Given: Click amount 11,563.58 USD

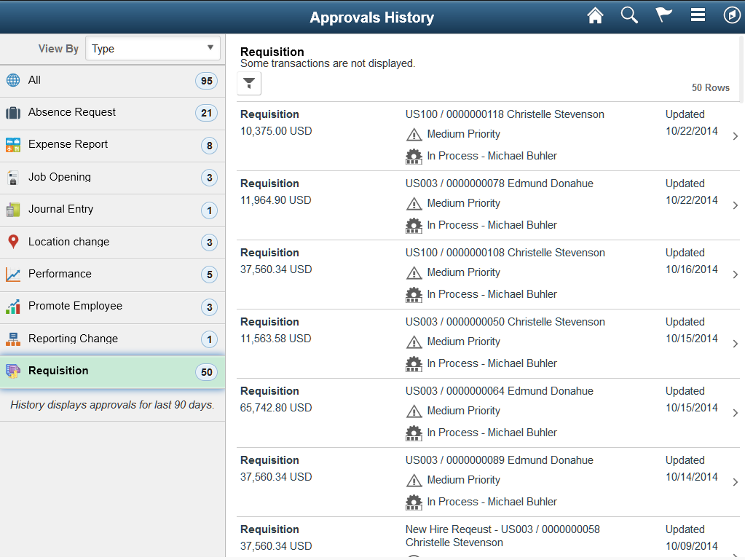Looking at the screenshot, I should coord(275,339).
